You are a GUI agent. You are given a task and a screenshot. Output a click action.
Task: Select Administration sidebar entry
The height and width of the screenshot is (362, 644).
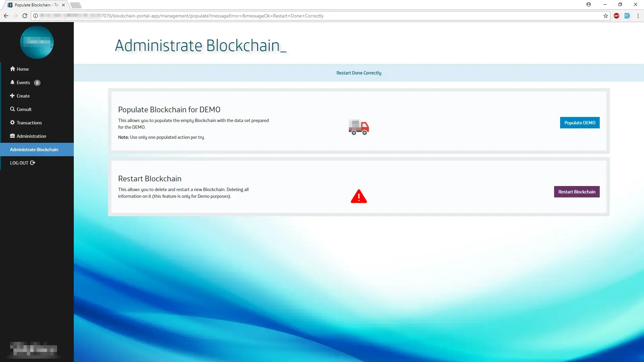[x=31, y=136]
